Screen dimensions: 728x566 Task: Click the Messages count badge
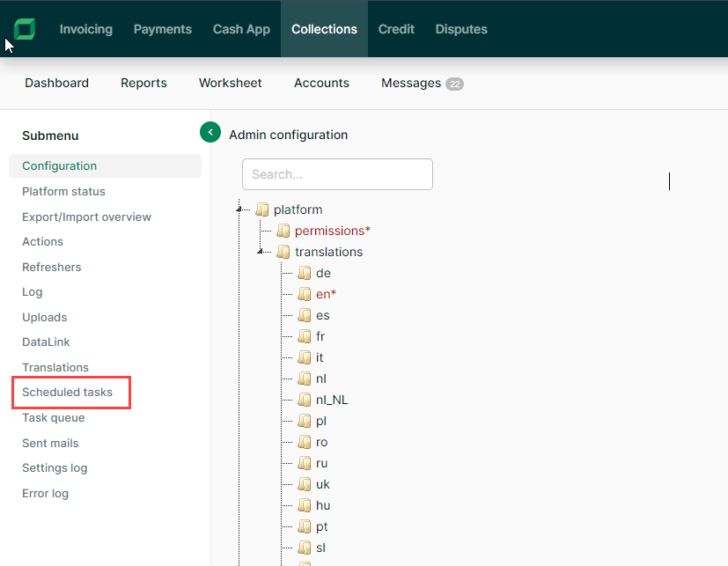click(x=454, y=84)
